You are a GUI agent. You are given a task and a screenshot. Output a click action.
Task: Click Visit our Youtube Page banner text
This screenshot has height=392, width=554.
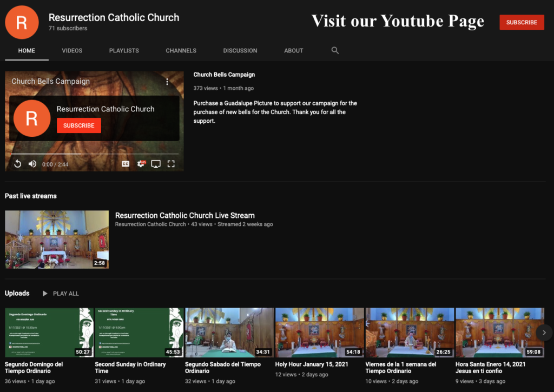point(398,21)
